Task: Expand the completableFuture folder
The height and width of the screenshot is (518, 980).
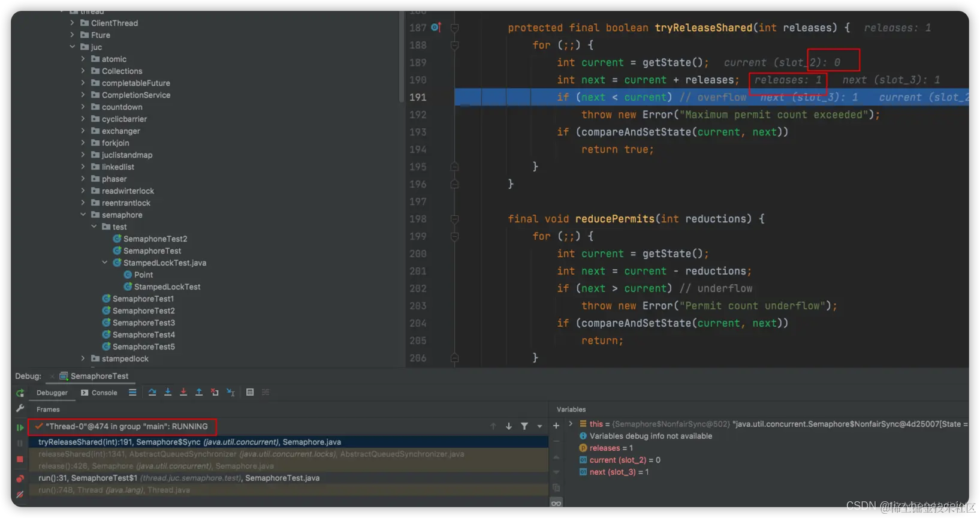Action: click(x=83, y=83)
